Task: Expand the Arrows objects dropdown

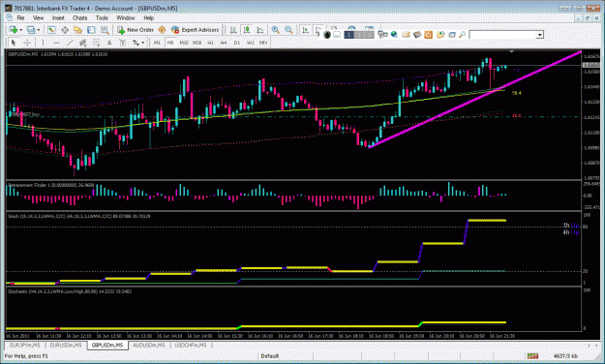Action: pyautogui.click(x=143, y=43)
